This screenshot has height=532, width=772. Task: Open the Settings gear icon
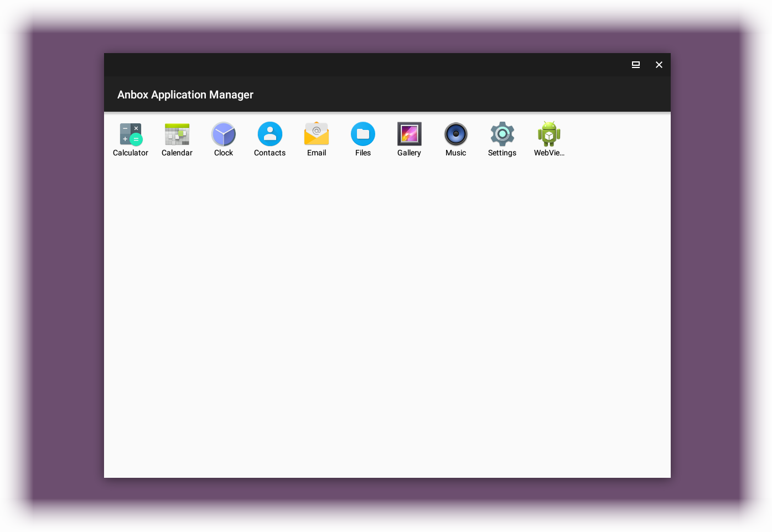[x=502, y=134]
